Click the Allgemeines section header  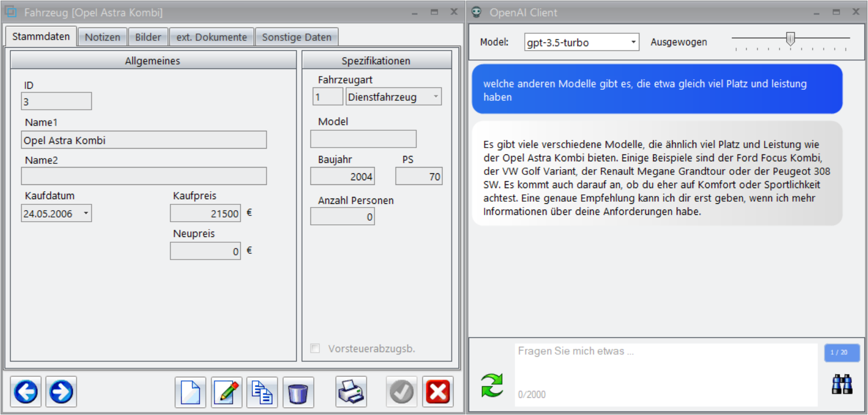[x=153, y=60]
